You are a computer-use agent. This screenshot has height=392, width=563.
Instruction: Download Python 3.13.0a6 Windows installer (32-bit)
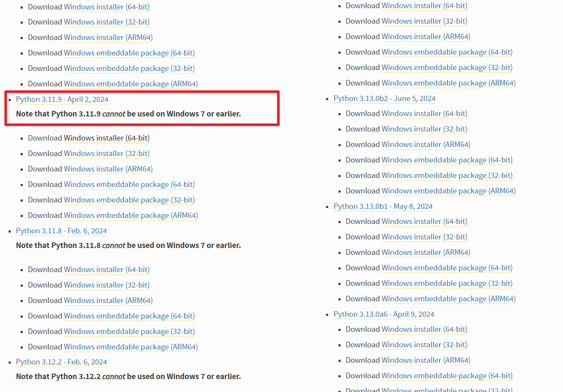425,345
